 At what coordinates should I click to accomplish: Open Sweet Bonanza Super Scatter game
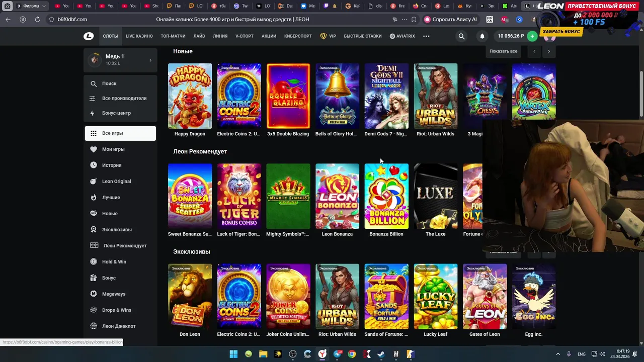pos(190,196)
